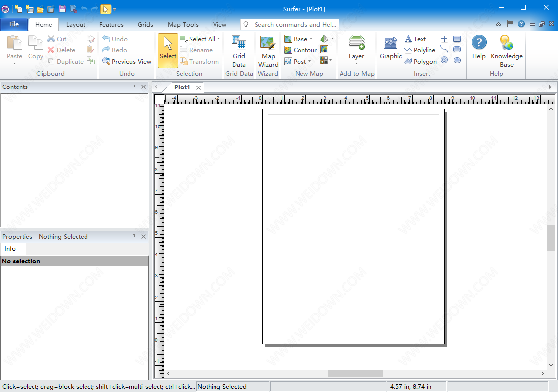Switch to the Map Tools ribbon tab

(183, 24)
